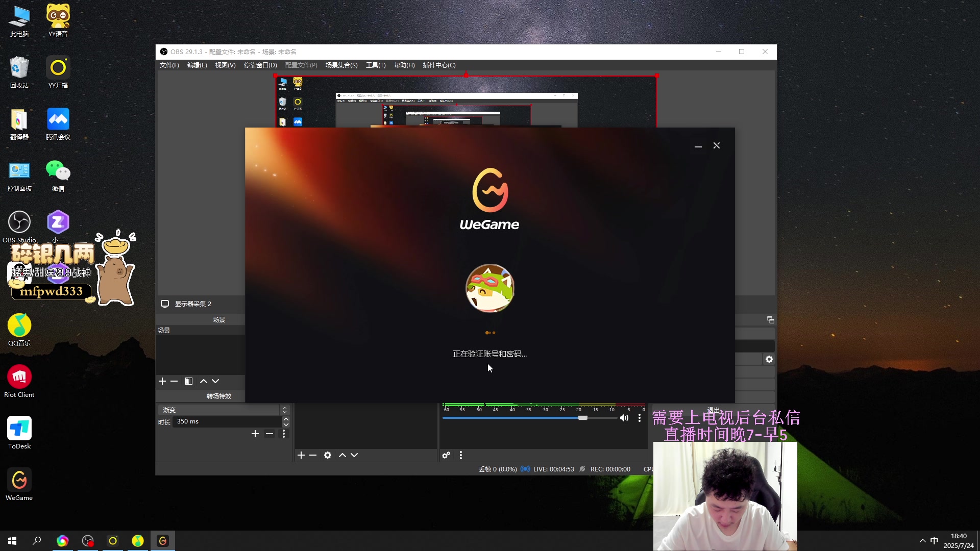Remove selected source with minus icon
980x551 pixels.
pyautogui.click(x=313, y=455)
